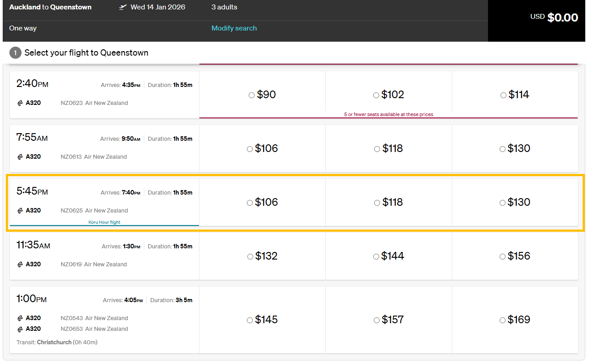Click the Transit: Christchurch note
This screenshot has width=592, height=364.
pos(57,342)
